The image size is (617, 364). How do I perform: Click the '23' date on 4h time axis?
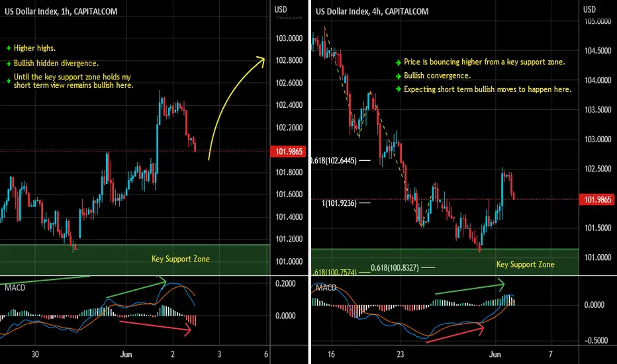400,354
